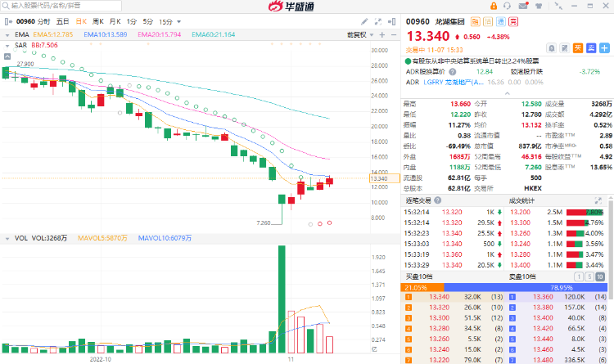Image resolution: width=614 pixels, height=364 pixels.
Task: Open the 前复权 adjustment dropdown
Action: point(360,35)
